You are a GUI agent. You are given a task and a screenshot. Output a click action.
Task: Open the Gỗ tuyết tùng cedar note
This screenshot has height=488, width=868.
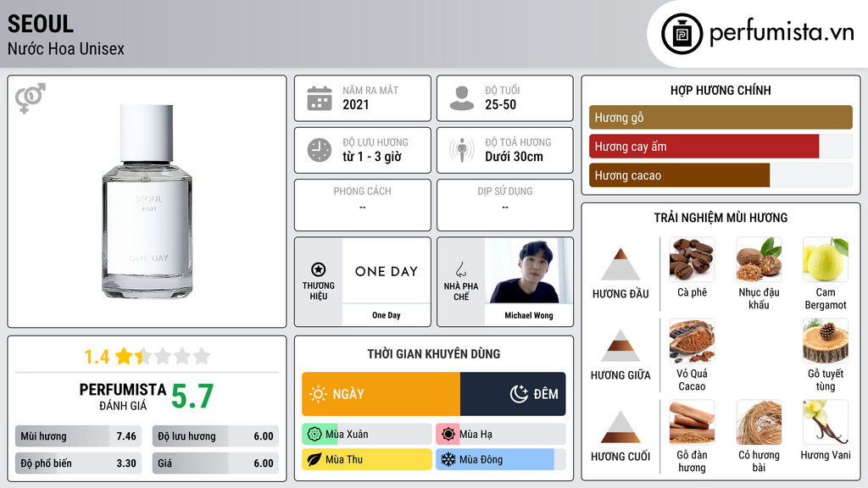[826, 341]
